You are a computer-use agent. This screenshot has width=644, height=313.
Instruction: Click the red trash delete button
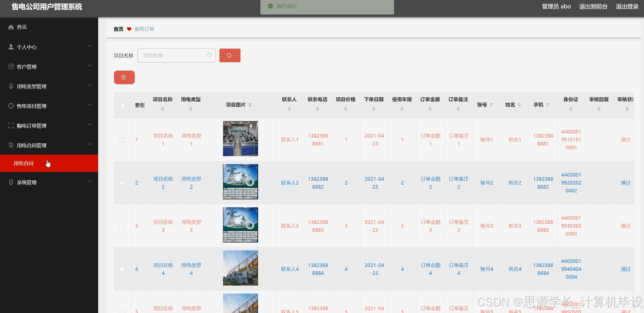[124, 77]
